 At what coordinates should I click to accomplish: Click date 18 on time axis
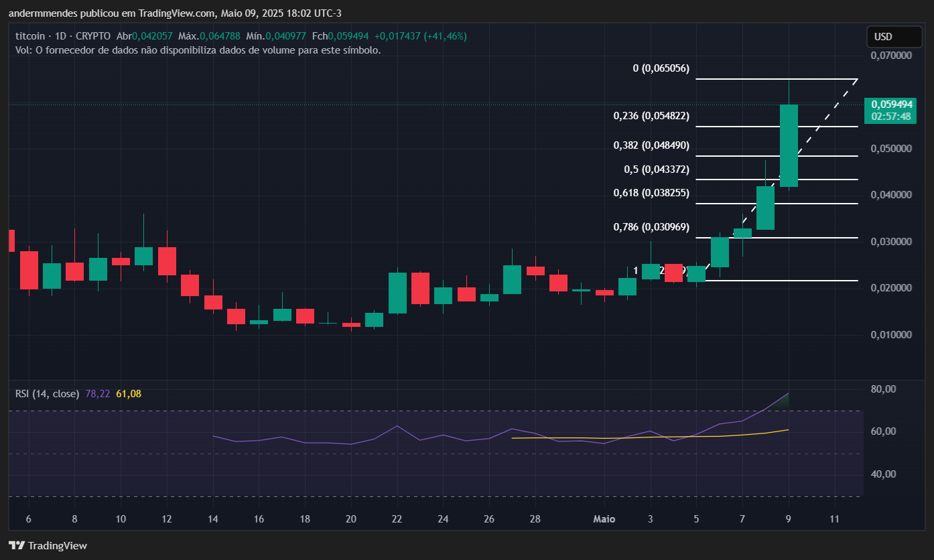[305, 519]
